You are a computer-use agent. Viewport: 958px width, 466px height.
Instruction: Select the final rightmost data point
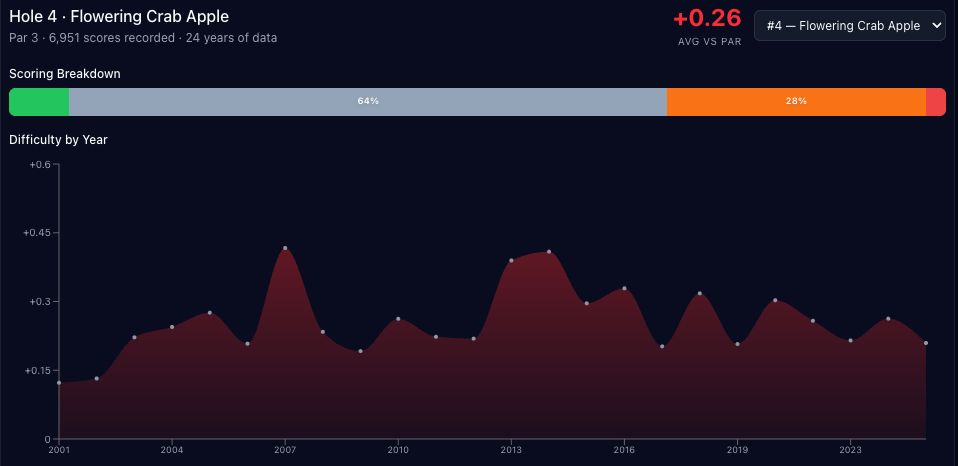926,343
